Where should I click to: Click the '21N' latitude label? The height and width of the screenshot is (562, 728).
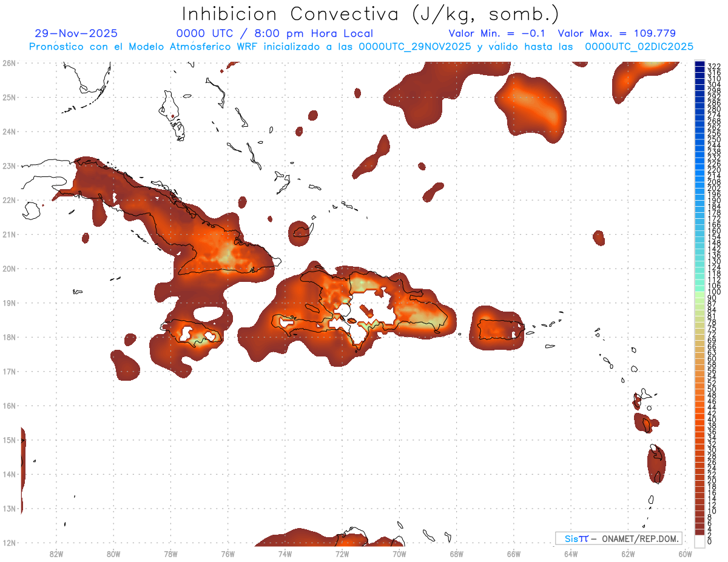pyautogui.click(x=9, y=234)
